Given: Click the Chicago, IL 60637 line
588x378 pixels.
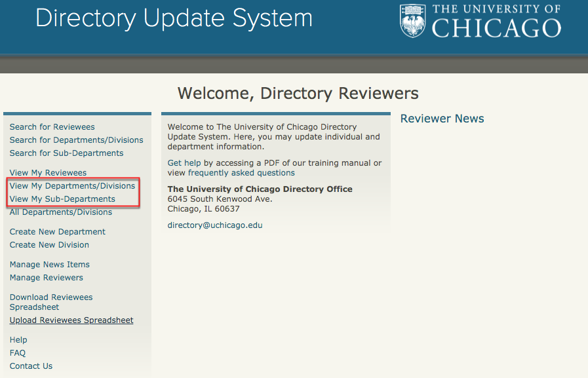Looking at the screenshot, I should (203, 209).
